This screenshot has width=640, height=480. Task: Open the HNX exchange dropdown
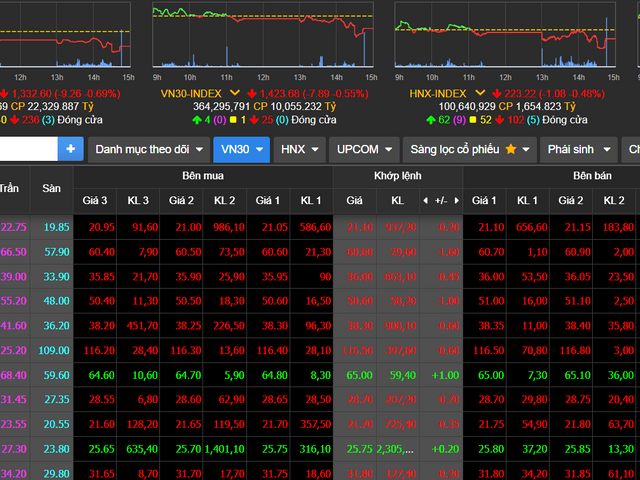[299, 150]
